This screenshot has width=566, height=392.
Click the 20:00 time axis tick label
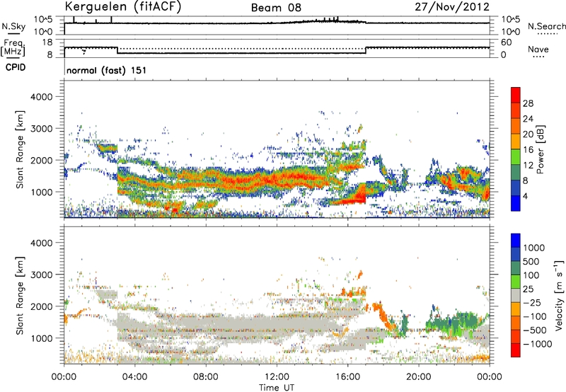click(418, 377)
